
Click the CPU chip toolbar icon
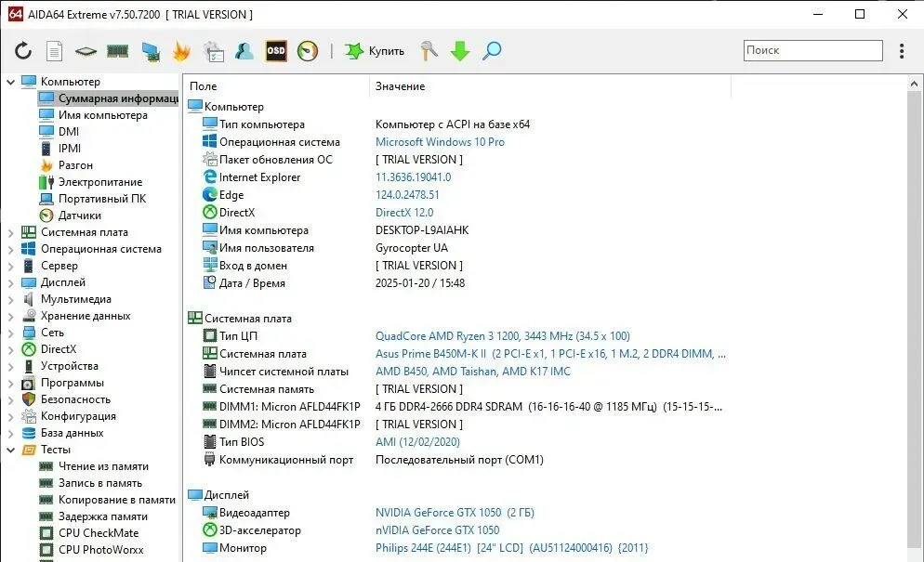86,51
